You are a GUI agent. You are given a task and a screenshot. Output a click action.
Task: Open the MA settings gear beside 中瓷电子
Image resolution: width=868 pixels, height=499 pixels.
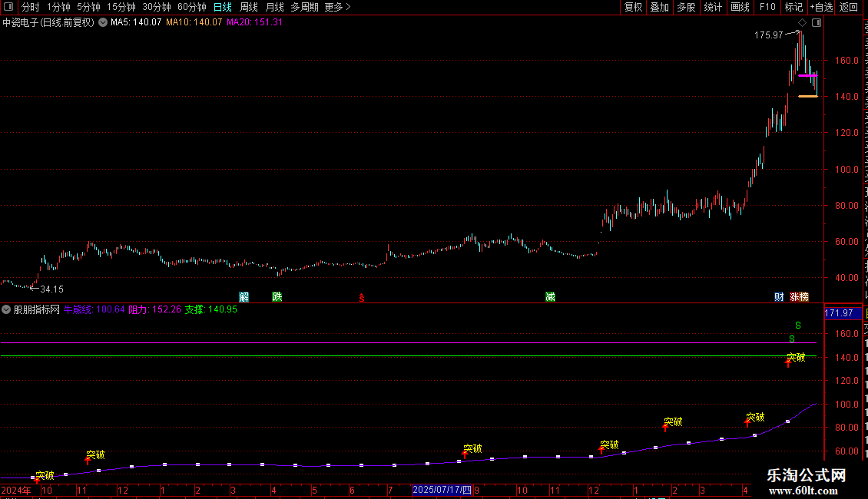pyautogui.click(x=103, y=23)
